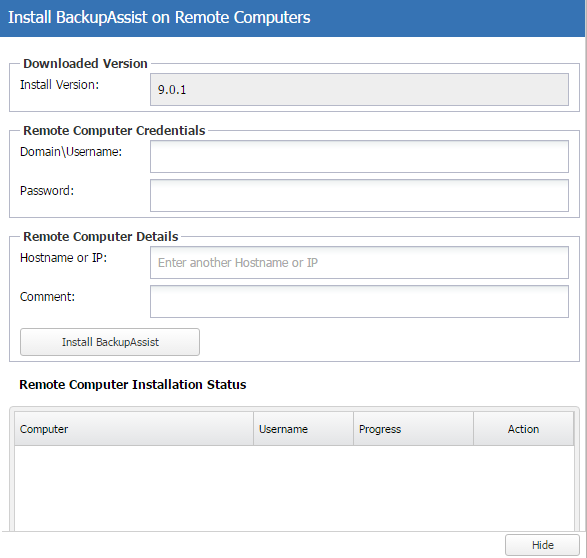
Task: Click the Comment input field
Action: point(359,301)
